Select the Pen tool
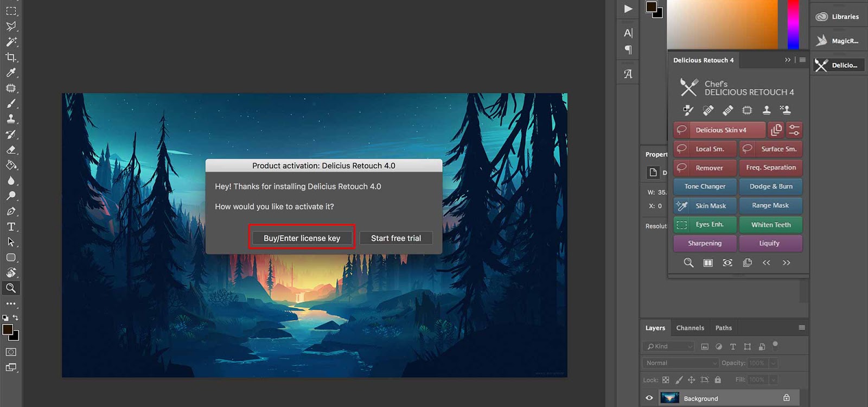Screen dimensions: 868x407 (x=11, y=211)
